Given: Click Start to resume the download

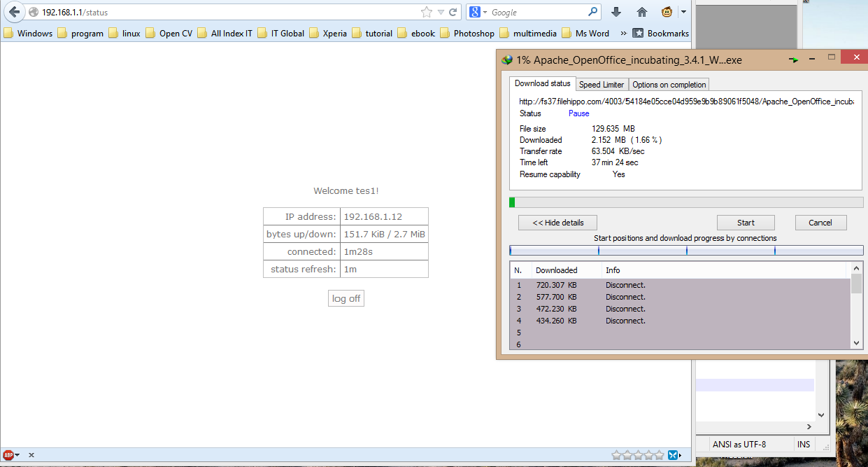Looking at the screenshot, I should pyautogui.click(x=746, y=223).
